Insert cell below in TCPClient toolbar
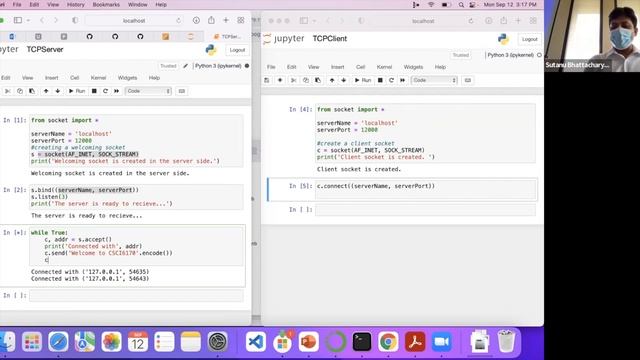The height and width of the screenshot is (360, 640). coord(280,80)
